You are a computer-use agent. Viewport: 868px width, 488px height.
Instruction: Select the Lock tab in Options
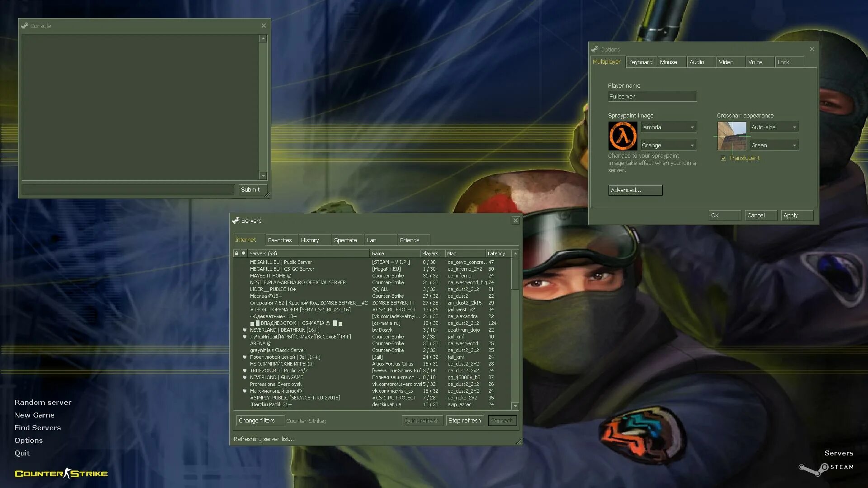click(x=789, y=62)
